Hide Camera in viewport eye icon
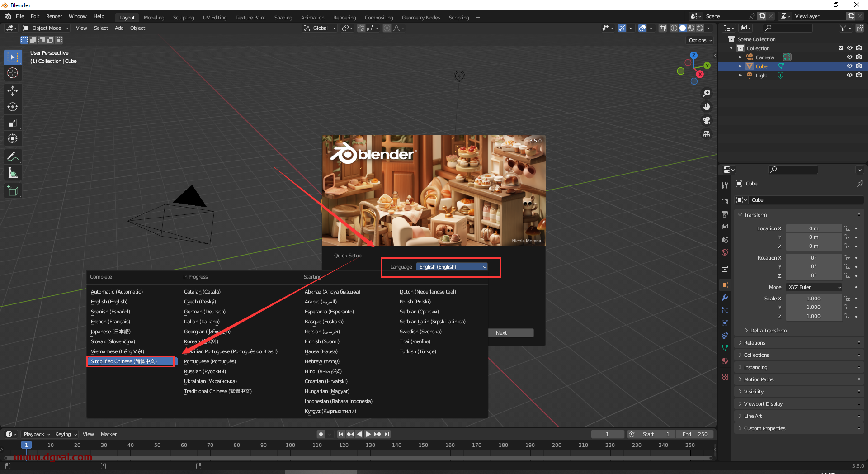868x474 pixels. click(x=849, y=57)
